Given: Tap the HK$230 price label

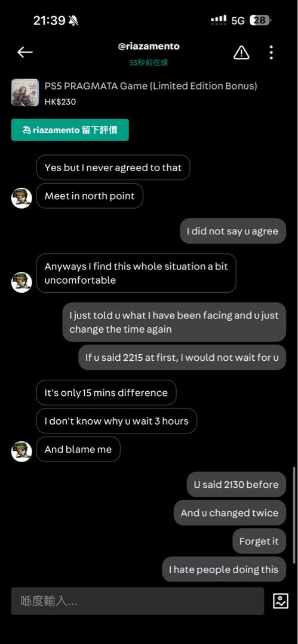Looking at the screenshot, I should [60, 101].
